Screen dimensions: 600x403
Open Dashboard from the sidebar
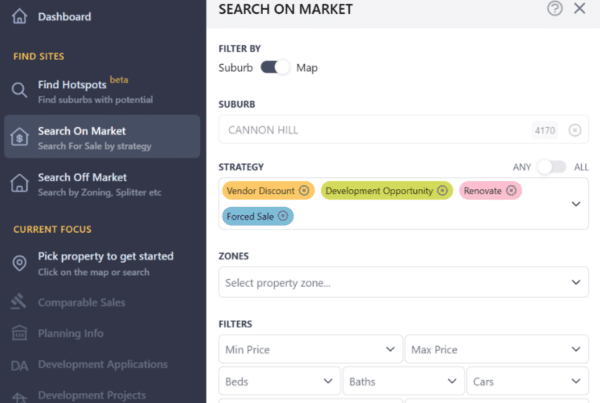pos(64,17)
